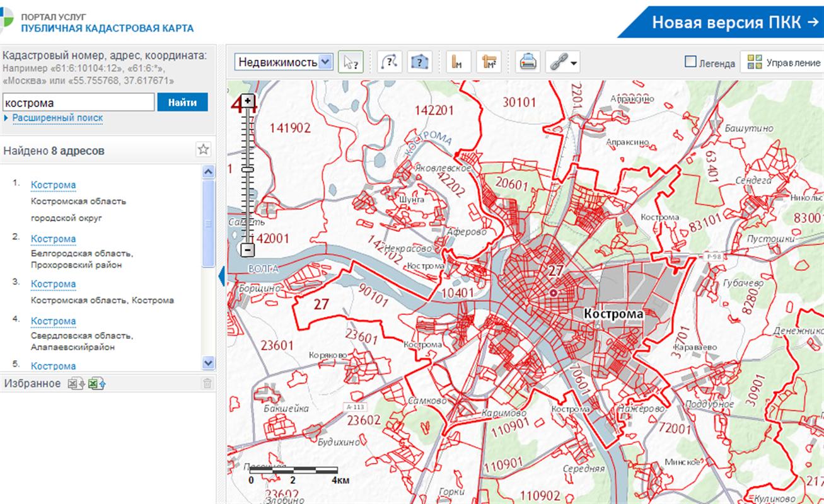Open result 2 Кострома, Белгородская область
The image size is (824, 504).
click(x=54, y=239)
